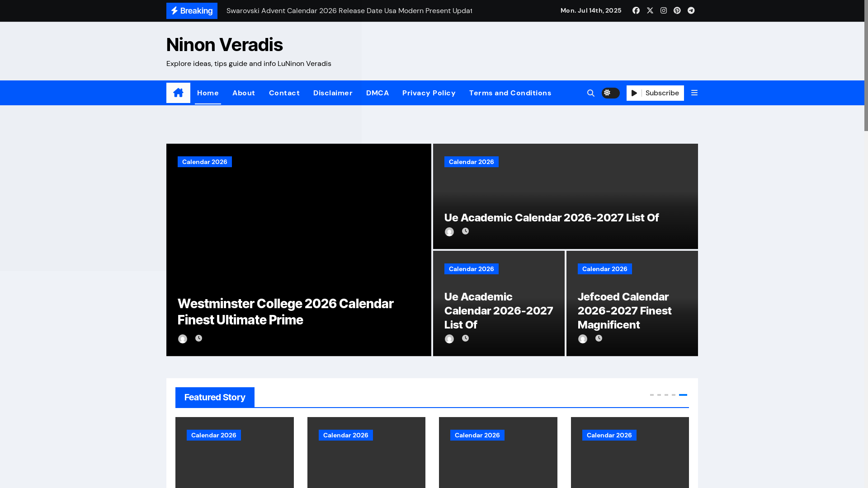Select third Featured Story carousel dot
The image size is (868, 488).
pyautogui.click(x=666, y=395)
